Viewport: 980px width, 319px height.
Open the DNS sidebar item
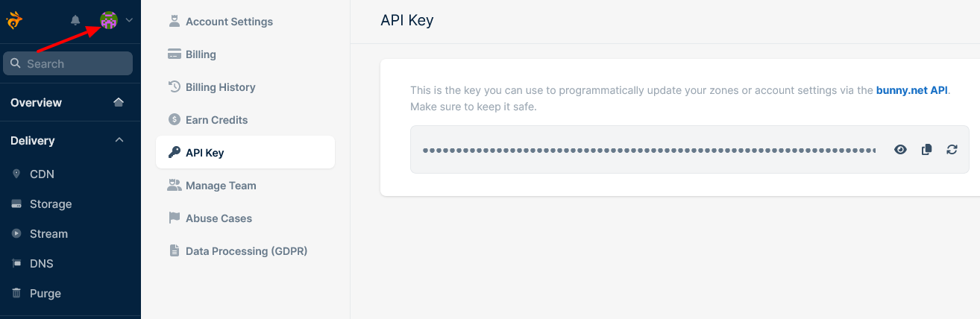coord(41,264)
